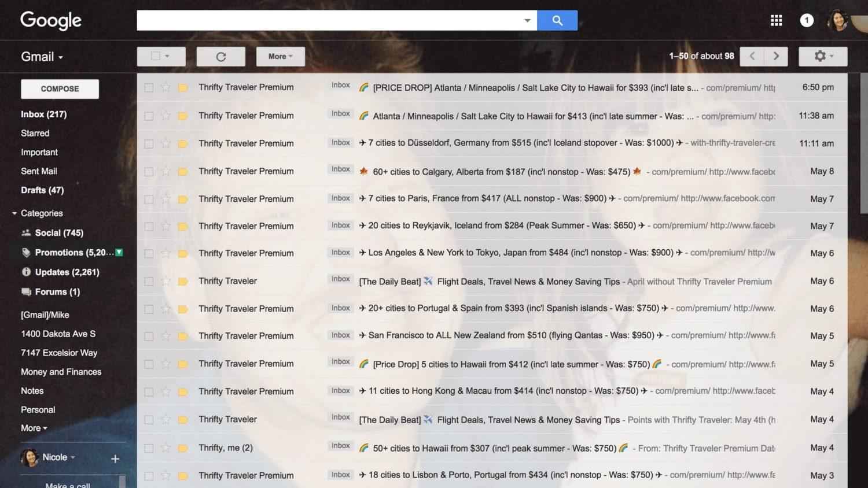This screenshot has width=868, height=488.
Task: Click importance marker on Hong Kong & Macau email
Action: 183,391
